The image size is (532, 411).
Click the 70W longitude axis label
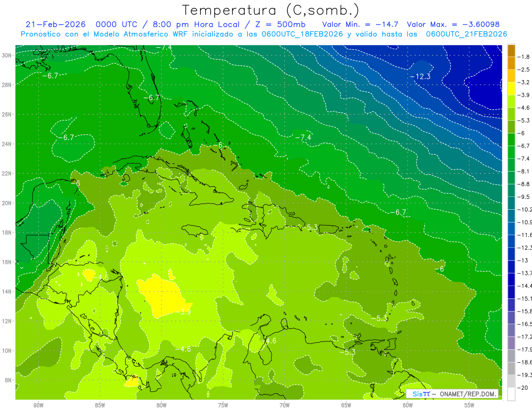coord(285,405)
